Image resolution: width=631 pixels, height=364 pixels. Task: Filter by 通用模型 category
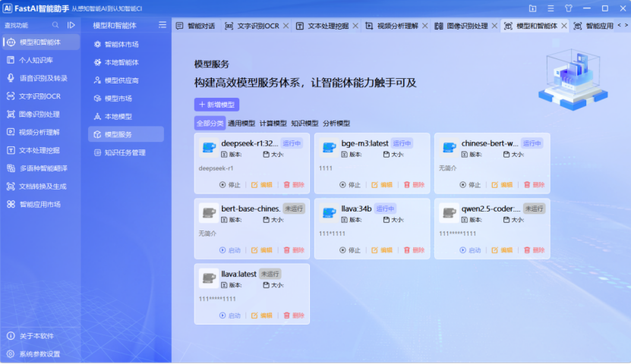[241, 124]
